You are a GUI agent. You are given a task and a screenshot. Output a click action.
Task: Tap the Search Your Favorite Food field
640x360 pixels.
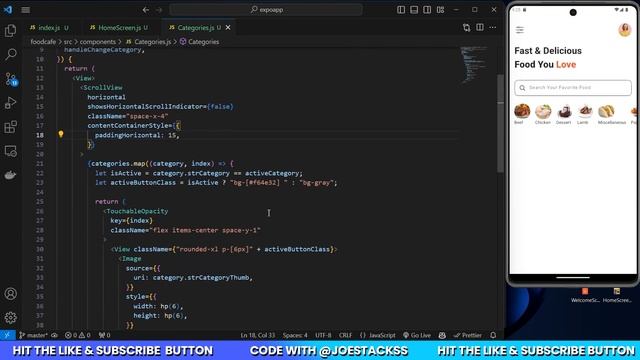[x=573, y=88]
